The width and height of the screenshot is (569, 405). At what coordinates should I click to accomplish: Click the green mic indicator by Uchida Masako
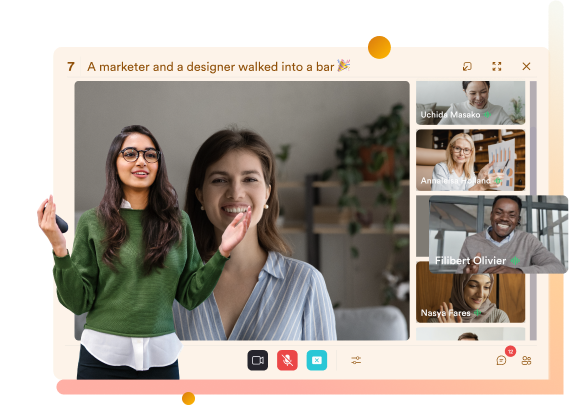coord(487,115)
